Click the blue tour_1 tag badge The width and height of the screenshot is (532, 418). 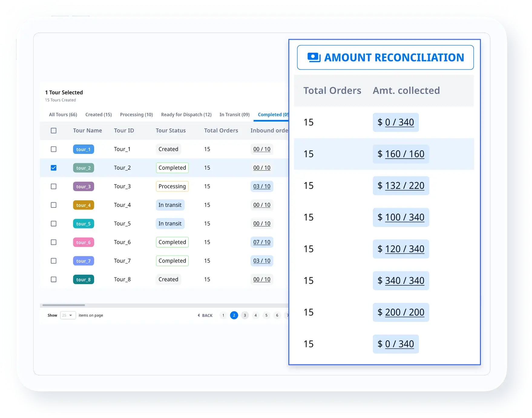[x=84, y=149]
